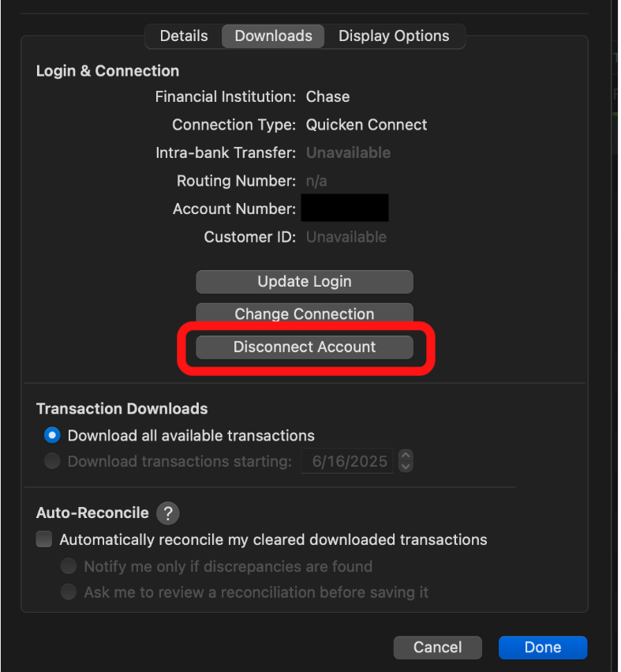Screen dimensions: 621x672
Task: Switch to the Display Options tab
Action: click(x=394, y=36)
